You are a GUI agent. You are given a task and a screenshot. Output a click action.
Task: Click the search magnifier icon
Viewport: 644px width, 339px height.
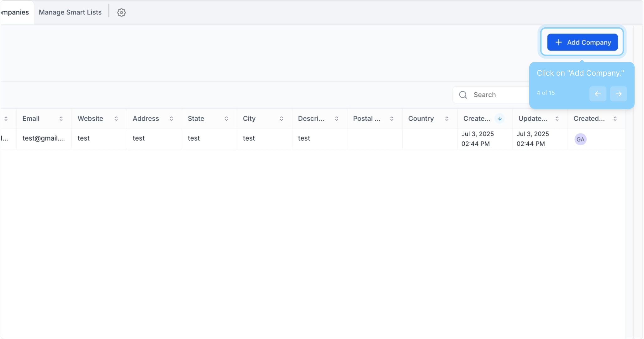click(x=463, y=95)
